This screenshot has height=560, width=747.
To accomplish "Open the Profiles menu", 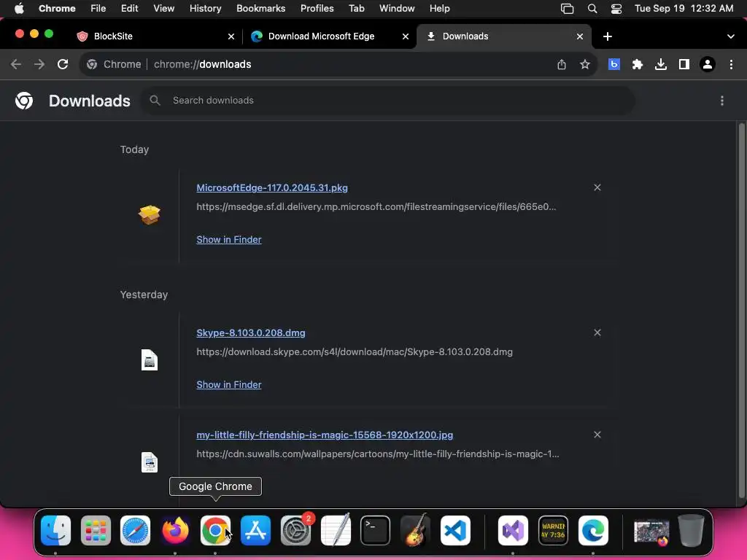I will click(x=317, y=9).
